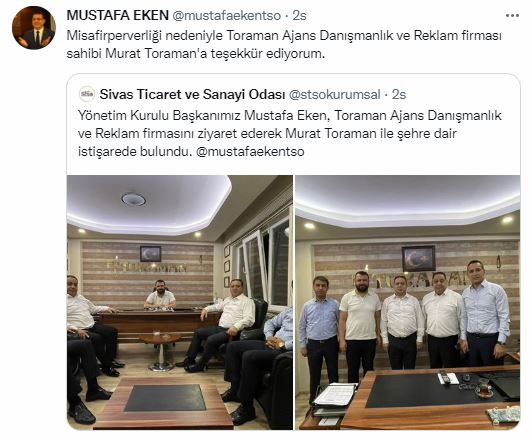Click 'istişarede bulundu' line in quote
Screen dimensions: 532x438
coord(191,151)
